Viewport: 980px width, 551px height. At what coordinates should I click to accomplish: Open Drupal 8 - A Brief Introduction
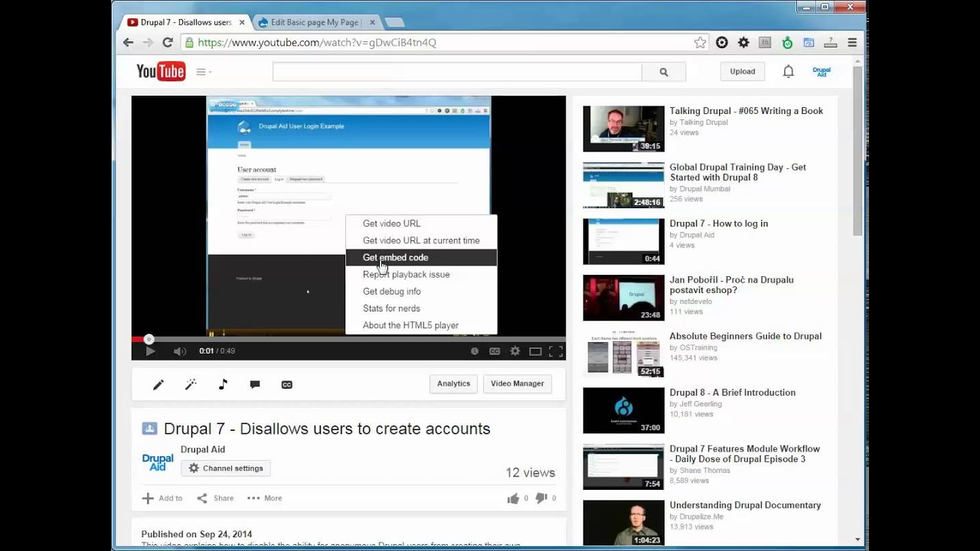[x=732, y=393]
